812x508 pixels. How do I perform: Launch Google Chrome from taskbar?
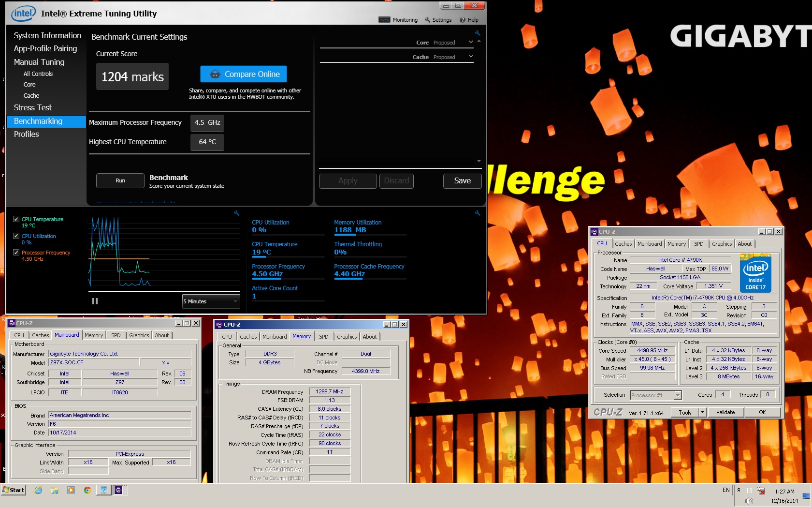[x=87, y=490]
